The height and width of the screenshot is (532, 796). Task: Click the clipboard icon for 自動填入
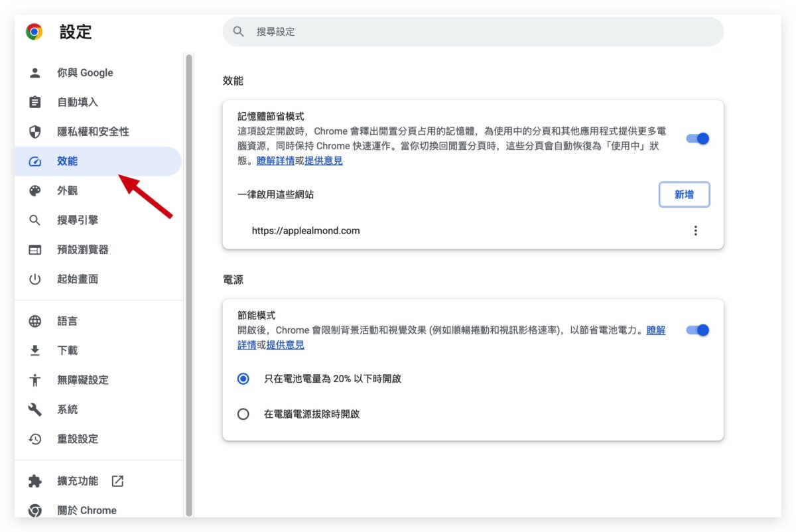coord(35,102)
